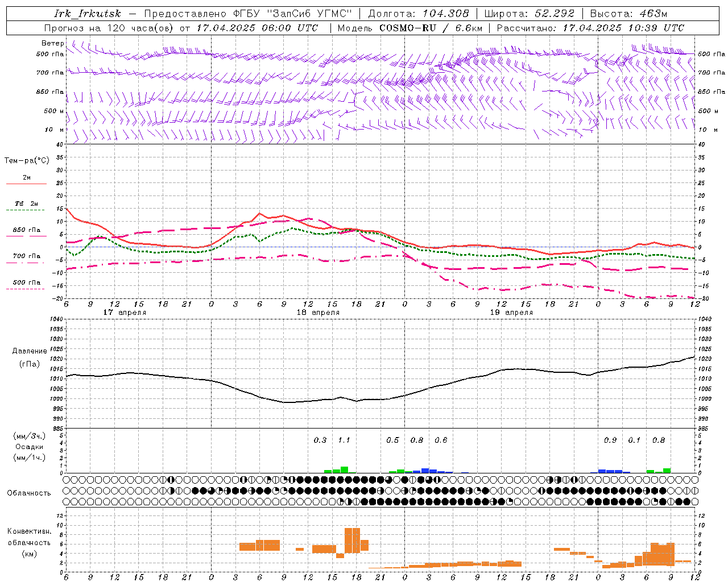The height and width of the screenshot is (582, 728).
Task: Click the 0.5 precipitation value
Action: [393, 440]
